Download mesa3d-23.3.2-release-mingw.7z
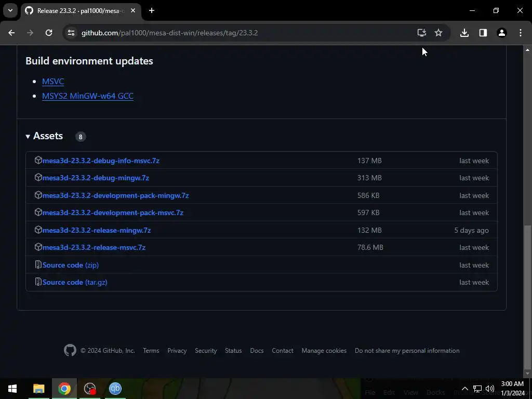 pyautogui.click(x=97, y=230)
